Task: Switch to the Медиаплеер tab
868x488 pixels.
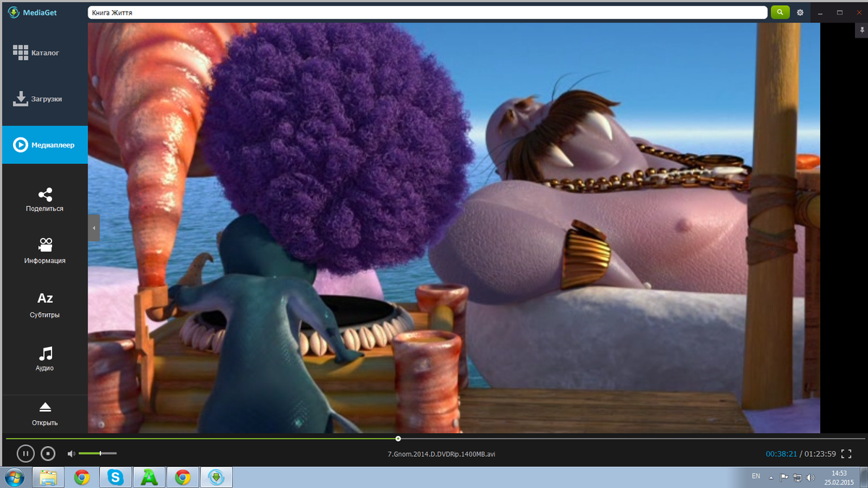Action: click(44, 145)
